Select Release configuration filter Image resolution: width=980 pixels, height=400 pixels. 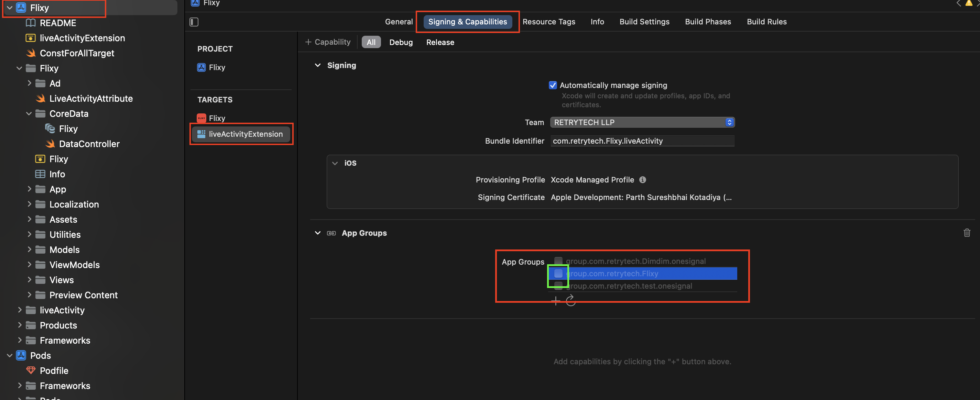pos(440,42)
